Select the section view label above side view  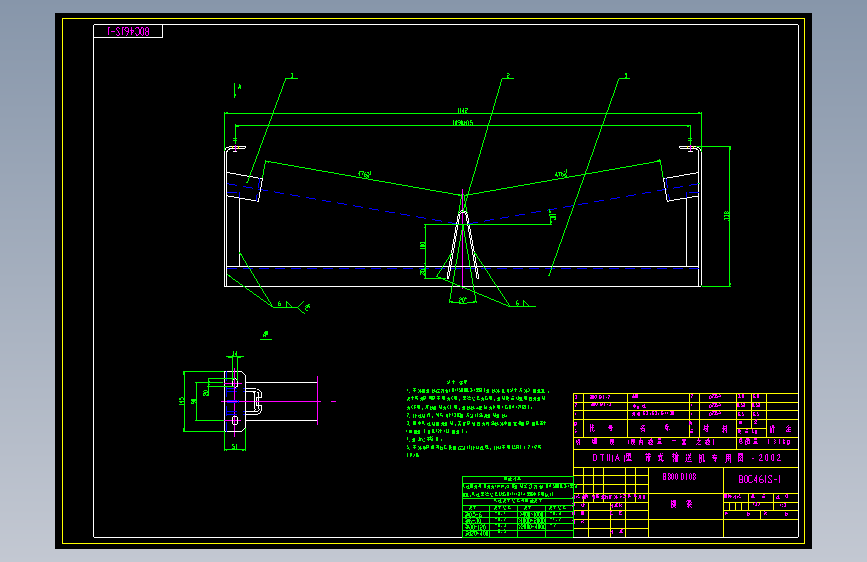[266, 335]
